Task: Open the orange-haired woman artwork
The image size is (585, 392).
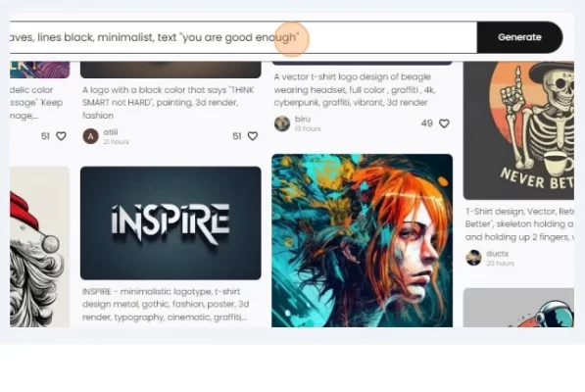Action: click(x=362, y=240)
